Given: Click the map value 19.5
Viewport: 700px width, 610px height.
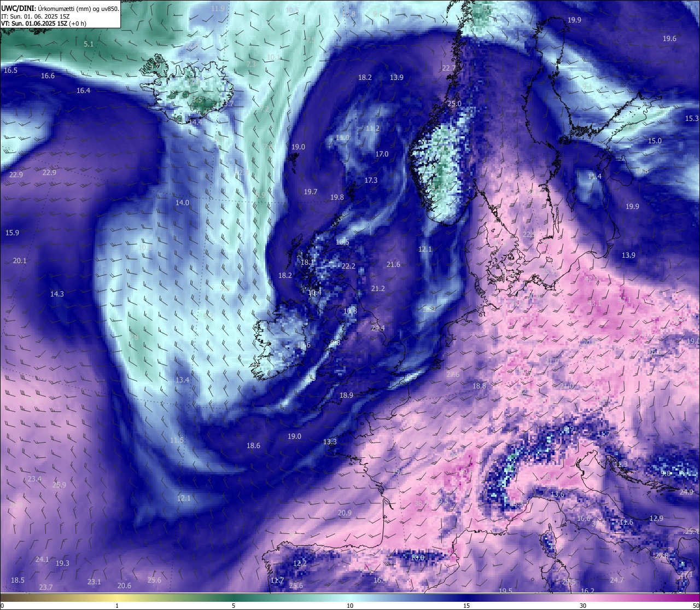Looking at the screenshot, I should point(505,591).
